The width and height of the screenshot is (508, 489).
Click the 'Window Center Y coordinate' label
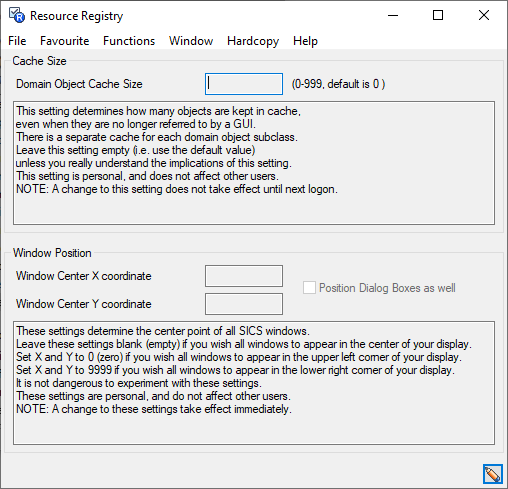84,304
